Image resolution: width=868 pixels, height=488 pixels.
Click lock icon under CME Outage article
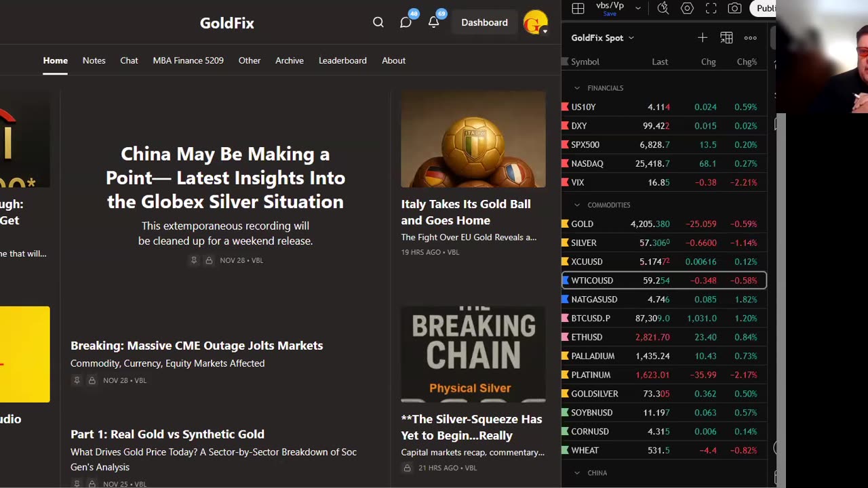coord(92,380)
